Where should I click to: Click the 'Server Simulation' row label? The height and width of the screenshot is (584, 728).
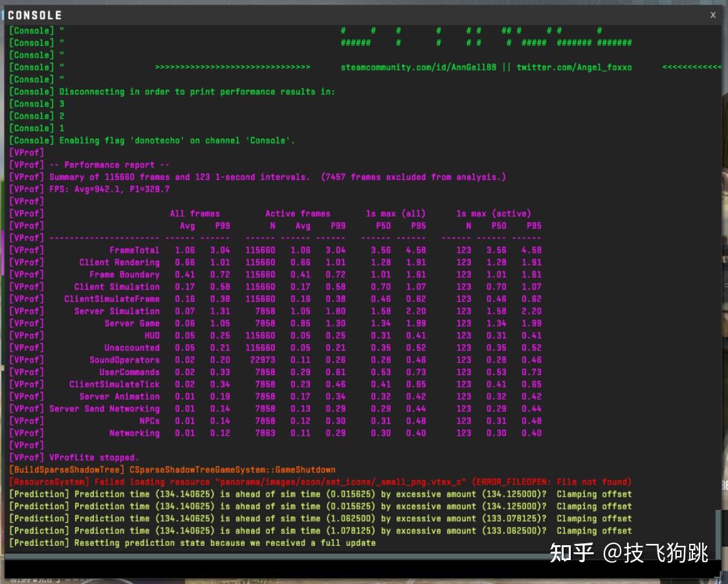pos(117,311)
